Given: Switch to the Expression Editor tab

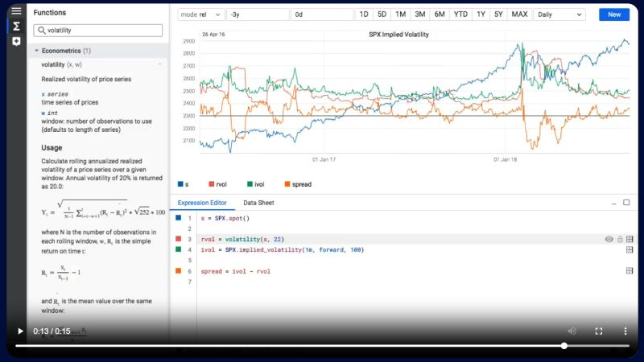Looking at the screenshot, I should pos(202,203).
